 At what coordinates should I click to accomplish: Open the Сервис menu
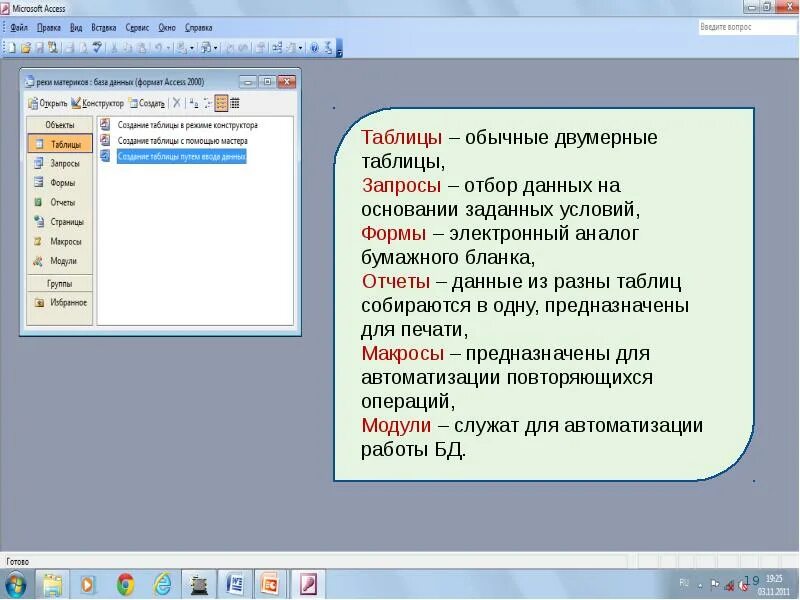(137, 28)
